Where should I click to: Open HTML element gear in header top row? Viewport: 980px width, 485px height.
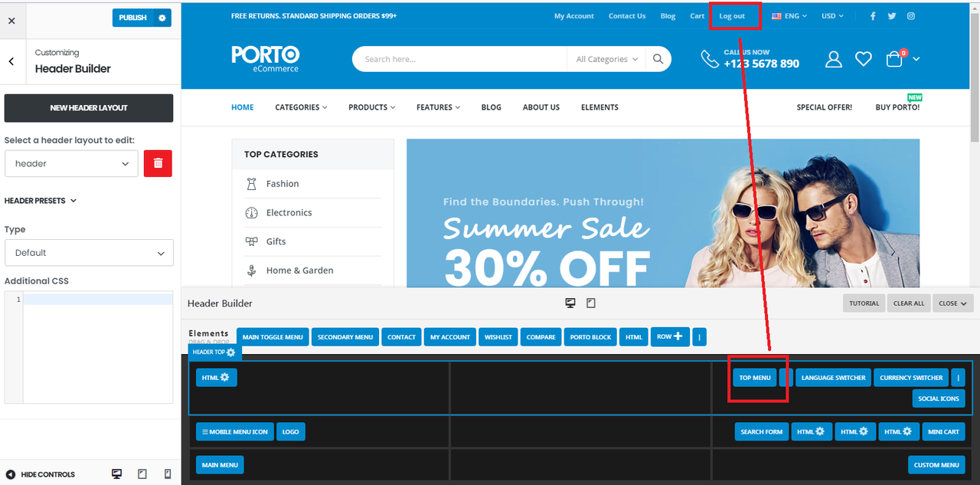click(224, 378)
